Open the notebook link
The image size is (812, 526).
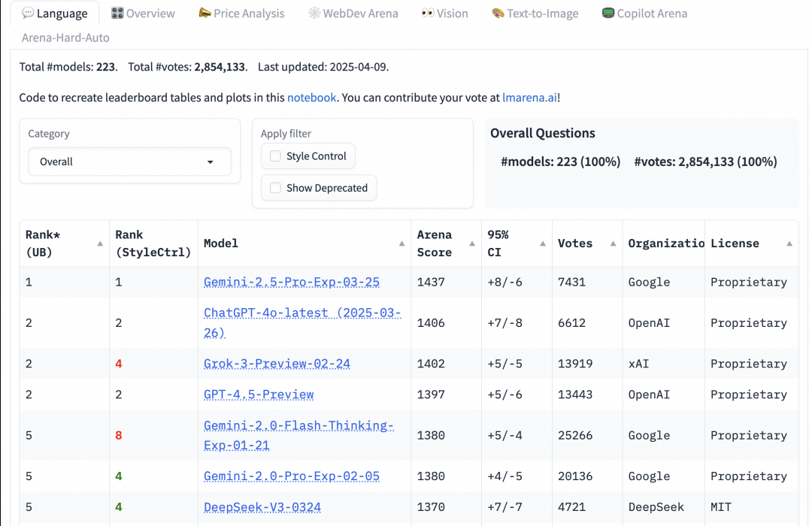click(312, 98)
